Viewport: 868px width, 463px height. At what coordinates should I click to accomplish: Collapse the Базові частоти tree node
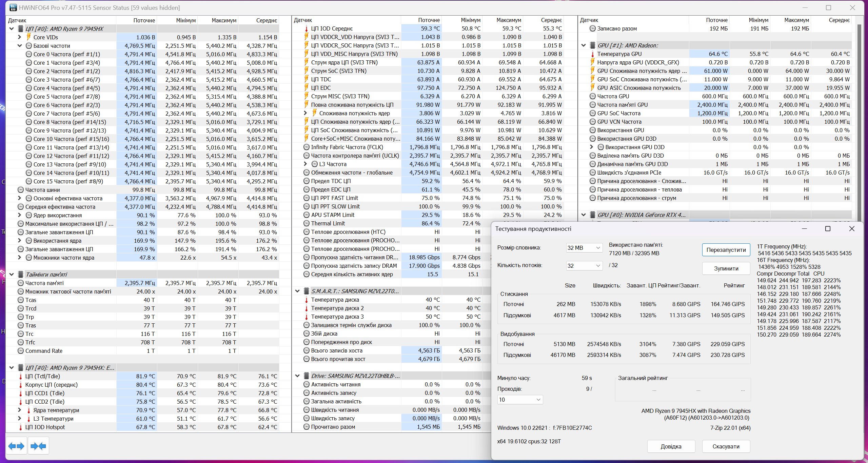pos(20,45)
